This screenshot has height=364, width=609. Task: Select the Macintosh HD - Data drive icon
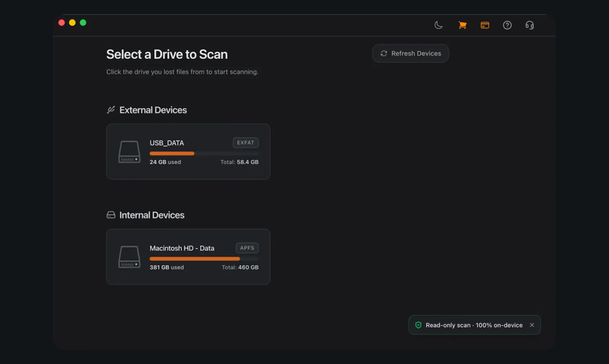pos(129,257)
